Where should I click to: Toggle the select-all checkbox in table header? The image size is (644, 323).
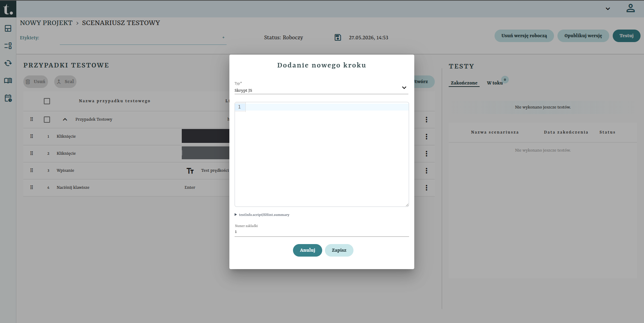click(47, 101)
